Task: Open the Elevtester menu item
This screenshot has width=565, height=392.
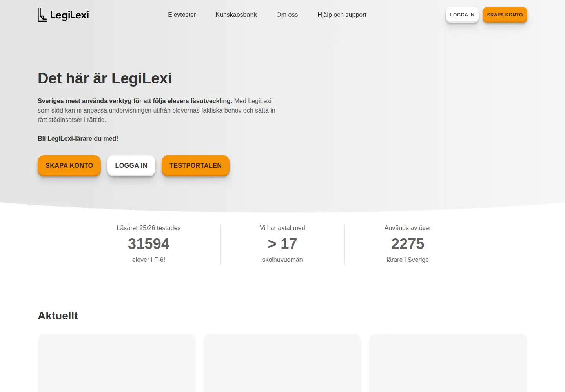Action: pos(182,15)
